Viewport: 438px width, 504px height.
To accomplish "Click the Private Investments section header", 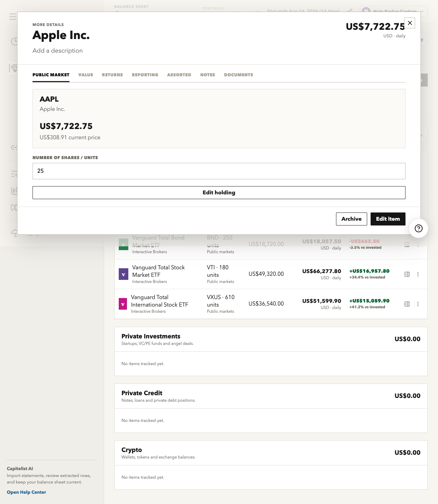I will (x=271, y=339).
